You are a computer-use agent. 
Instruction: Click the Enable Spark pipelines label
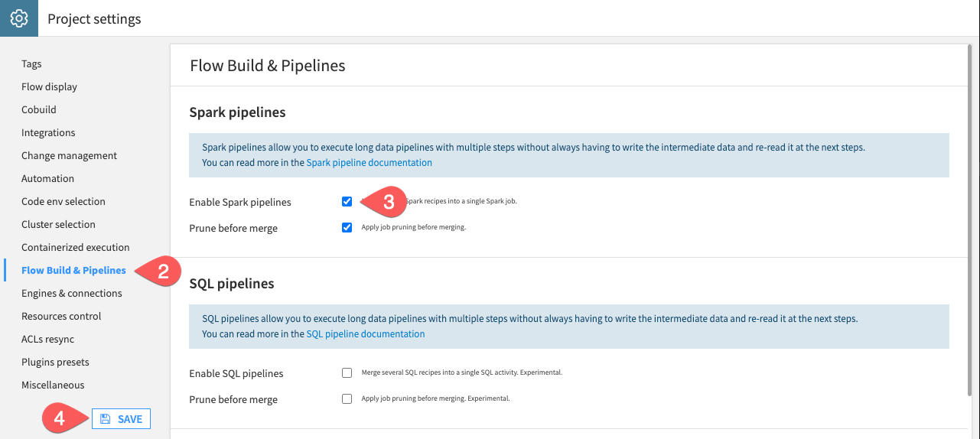pos(240,203)
